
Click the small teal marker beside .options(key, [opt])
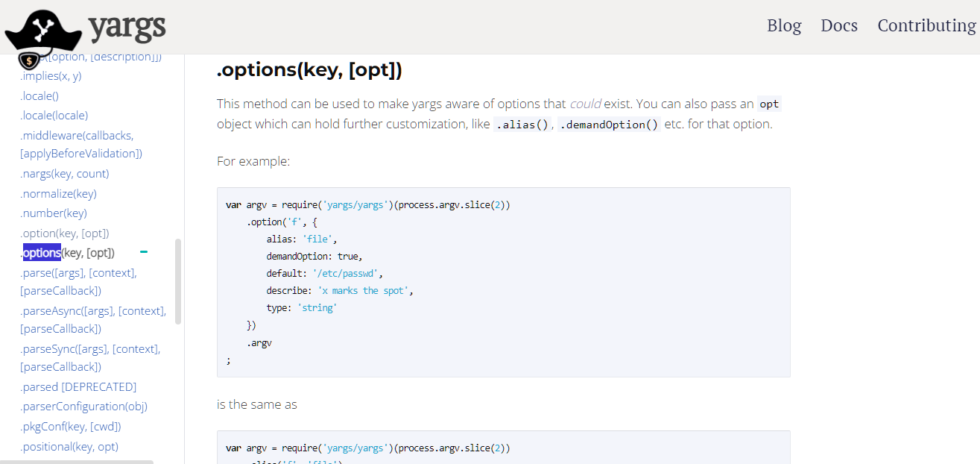point(144,252)
